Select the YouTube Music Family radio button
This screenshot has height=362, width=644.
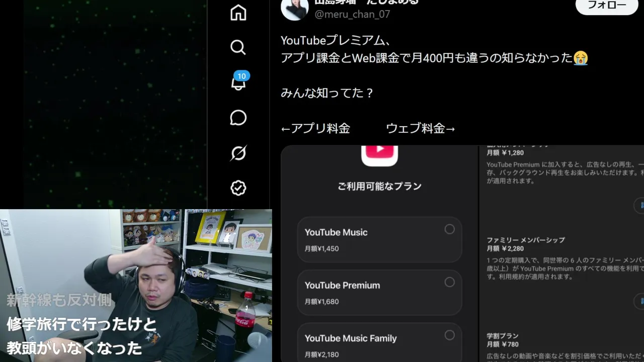449,335
